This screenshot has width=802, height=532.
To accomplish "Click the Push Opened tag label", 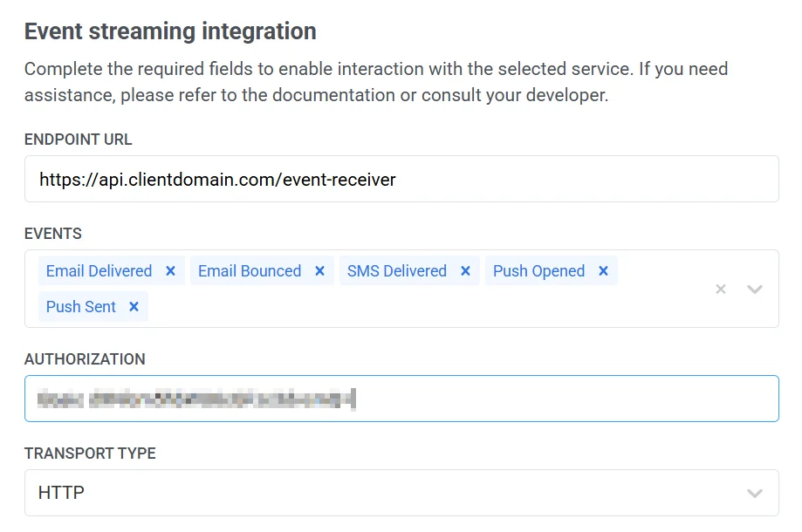I will click(538, 271).
